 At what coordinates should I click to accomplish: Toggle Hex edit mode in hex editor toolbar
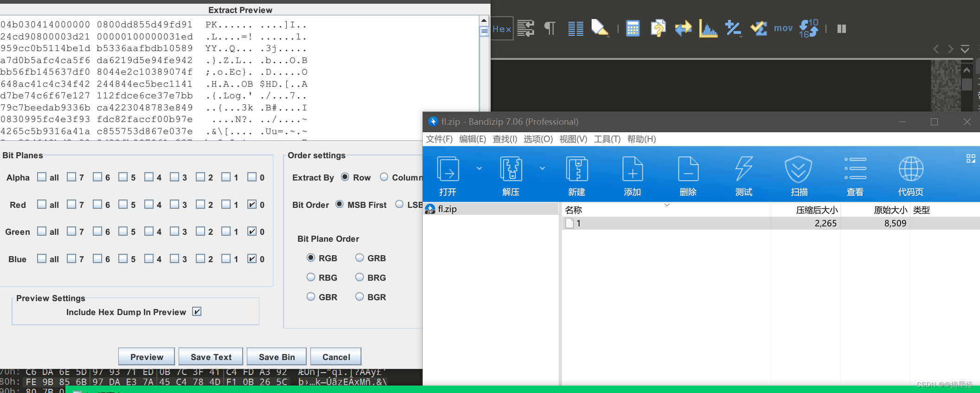point(502,29)
